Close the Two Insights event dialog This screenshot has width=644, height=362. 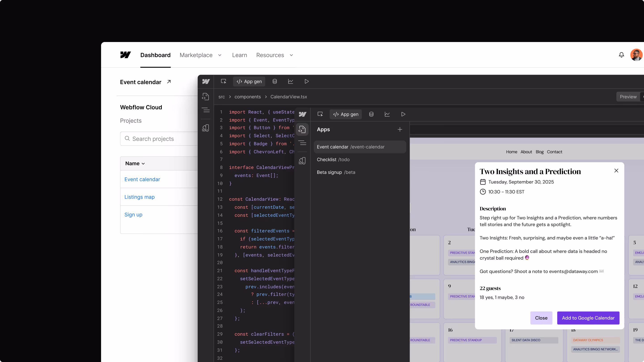[616, 171]
